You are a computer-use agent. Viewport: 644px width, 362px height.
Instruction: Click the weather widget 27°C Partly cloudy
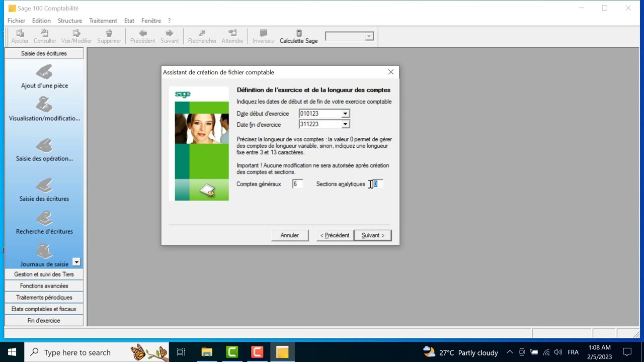click(461, 352)
